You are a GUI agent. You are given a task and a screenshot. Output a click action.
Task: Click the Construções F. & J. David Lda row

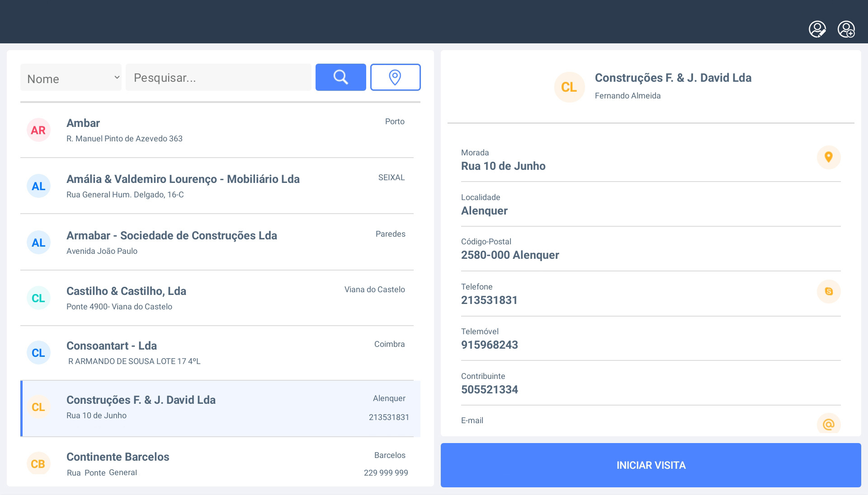[217, 407]
